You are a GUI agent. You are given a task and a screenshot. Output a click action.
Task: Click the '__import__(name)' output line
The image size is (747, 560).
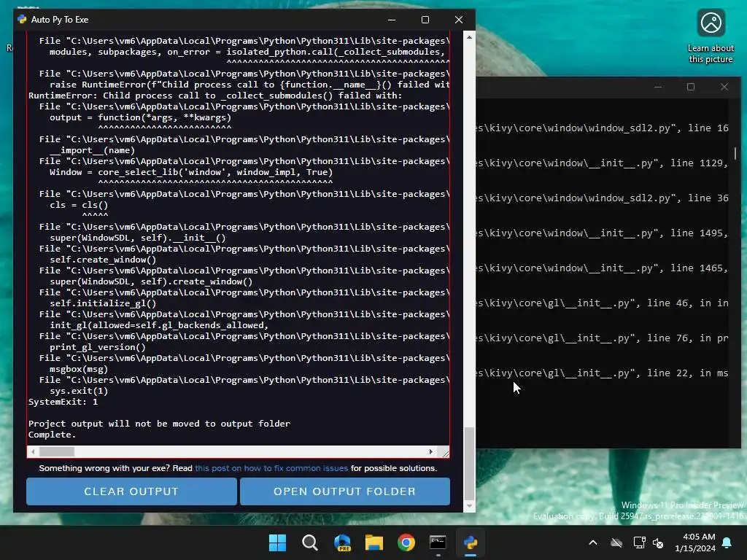(93, 150)
